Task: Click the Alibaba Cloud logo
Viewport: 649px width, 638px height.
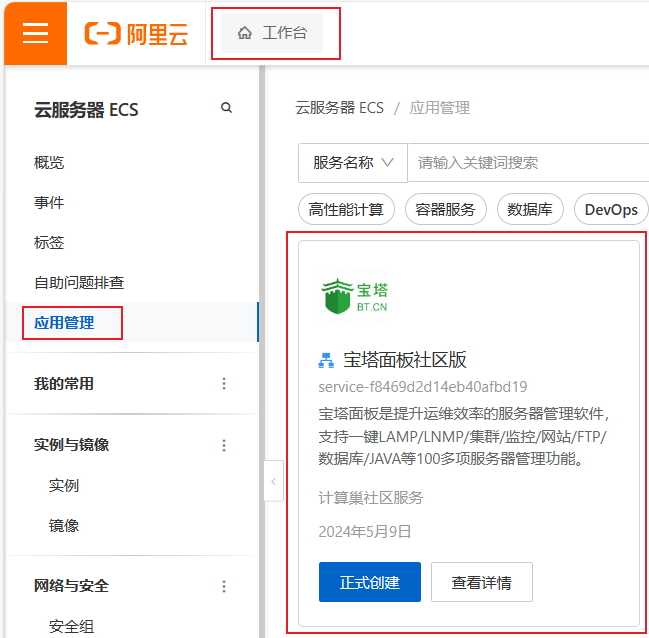Action: [136, 34]
